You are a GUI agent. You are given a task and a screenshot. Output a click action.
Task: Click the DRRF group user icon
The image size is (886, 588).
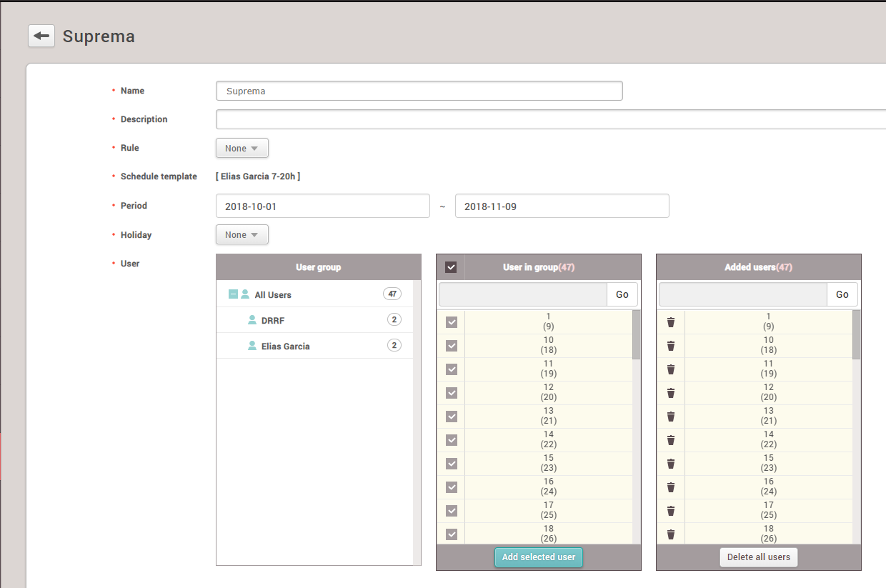(x=252, y=320)
